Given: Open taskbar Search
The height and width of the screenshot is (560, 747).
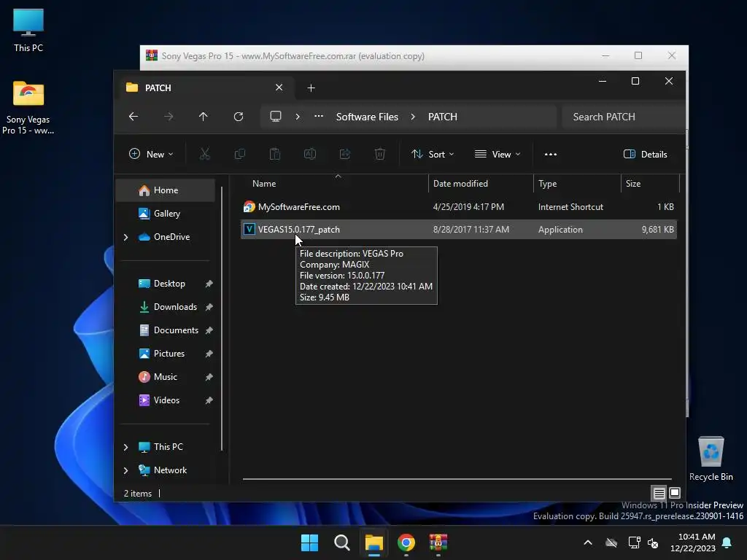Looking at the screenshot, I should tap(341, 542).
